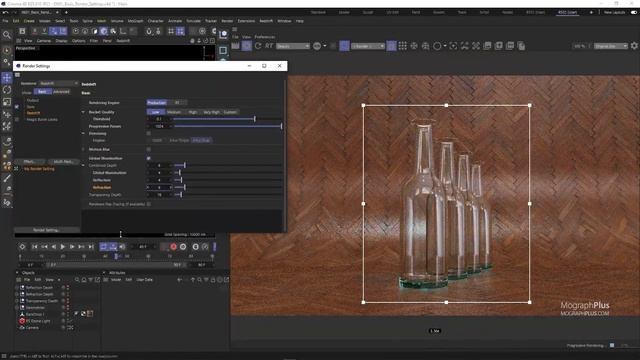Collapse the Combined Depth section
640x360 pixels.
click(83, 166)
